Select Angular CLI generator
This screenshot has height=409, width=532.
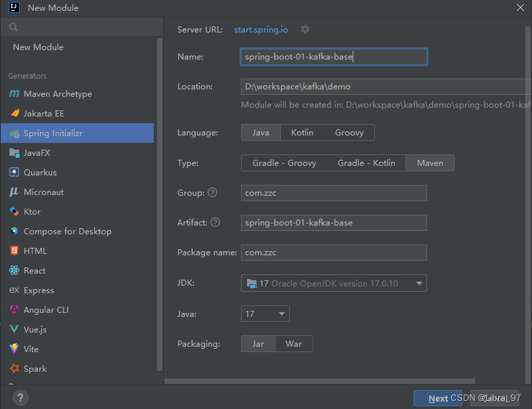[x=77, y=310]
